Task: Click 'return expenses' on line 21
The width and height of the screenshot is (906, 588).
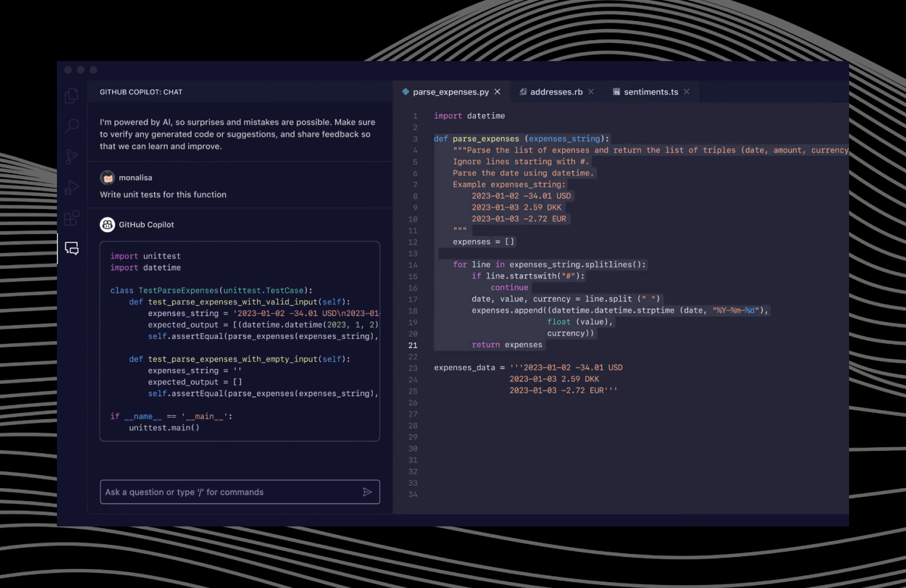Action: click(507, 345)
